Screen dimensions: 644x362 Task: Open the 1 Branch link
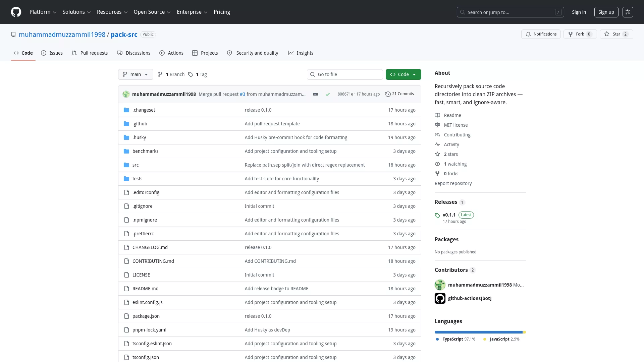click(171, 74)
